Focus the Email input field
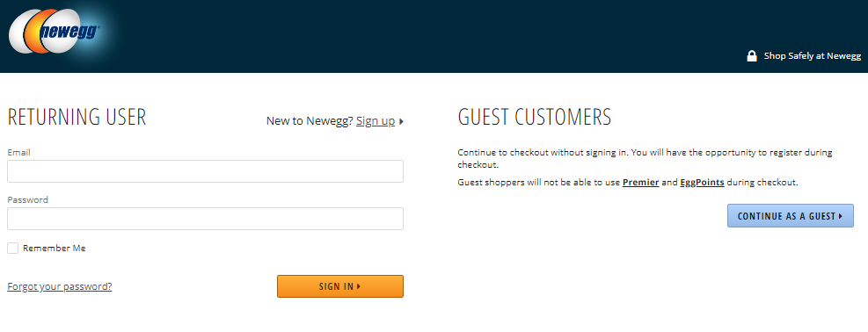 coord(206,171)
